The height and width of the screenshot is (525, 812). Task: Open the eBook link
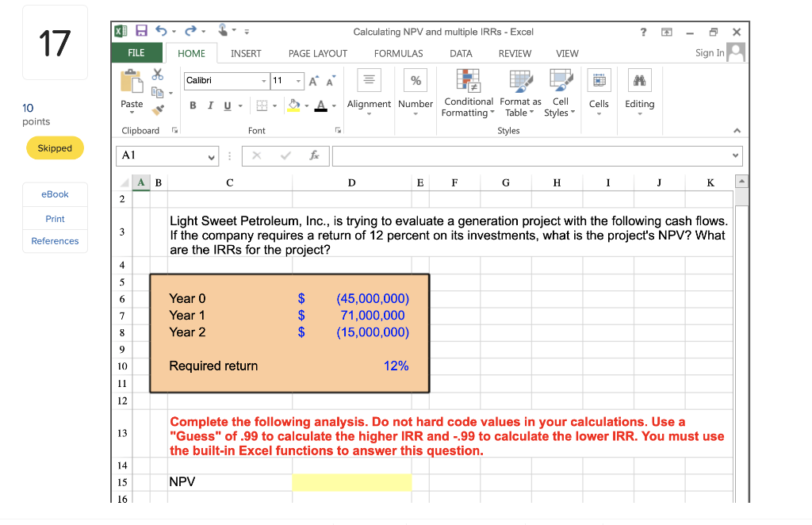click(55, 194)
